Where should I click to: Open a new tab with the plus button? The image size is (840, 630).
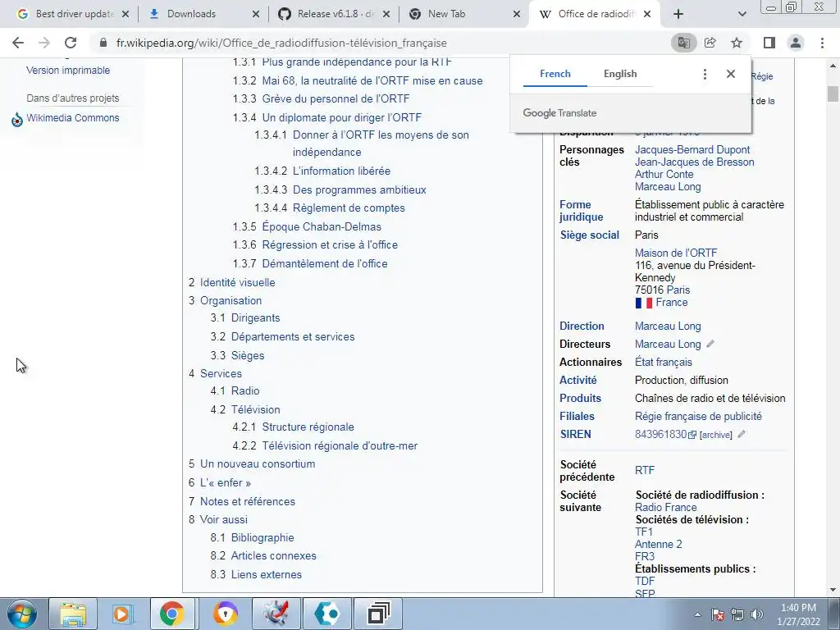click(x=678, y=14)
